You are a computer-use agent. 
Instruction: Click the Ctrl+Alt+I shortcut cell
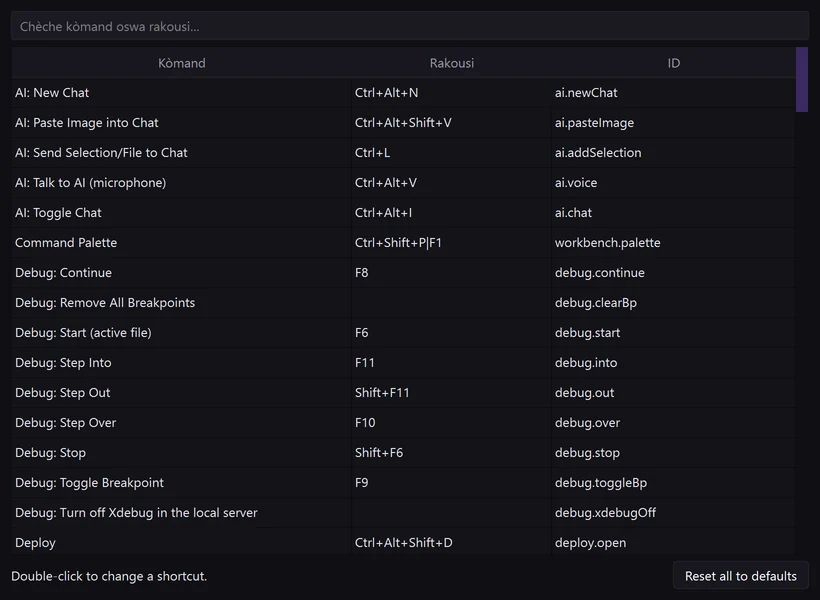tap(451, 212)
